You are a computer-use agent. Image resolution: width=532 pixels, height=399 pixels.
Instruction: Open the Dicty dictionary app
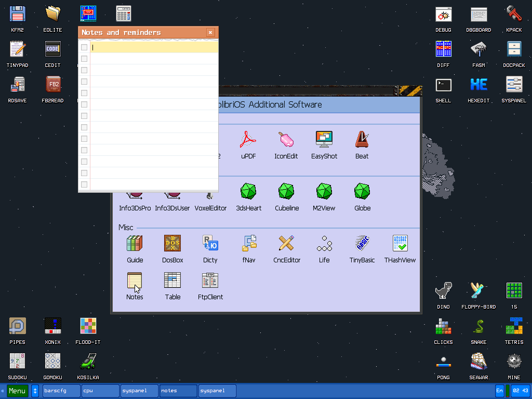point(210,243)
